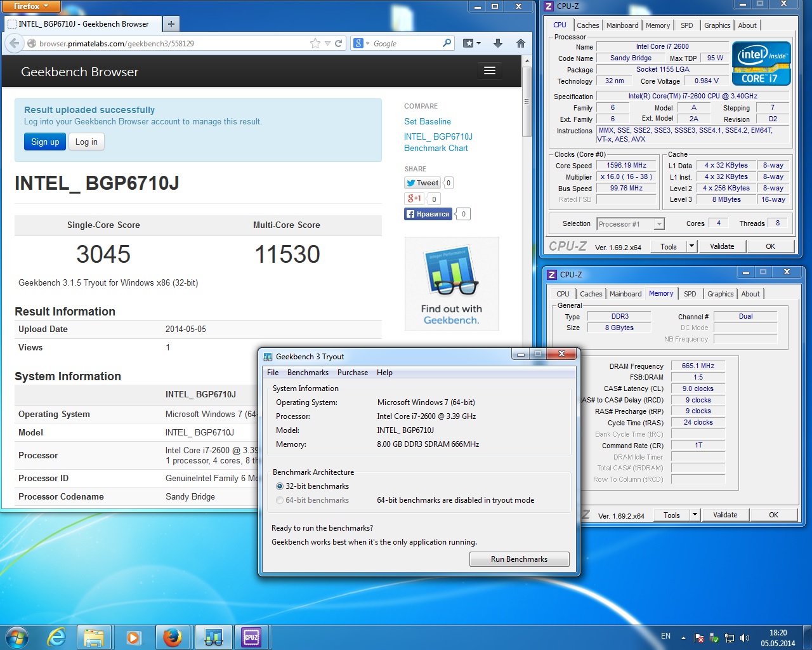The image size is (812, 650).
Task: Click Validate in CPU-Z Memory window
Action: click(x=725, y=515)
